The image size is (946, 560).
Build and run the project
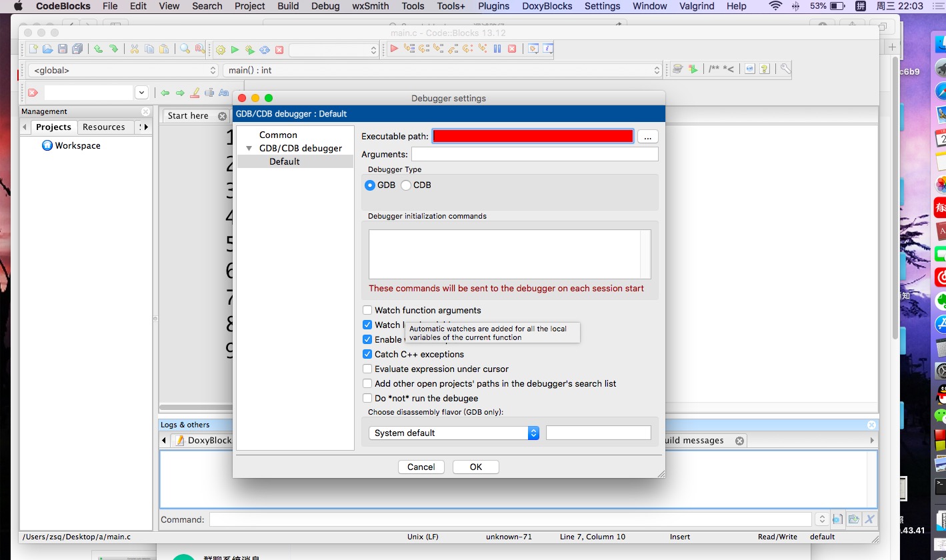[250, 50]
